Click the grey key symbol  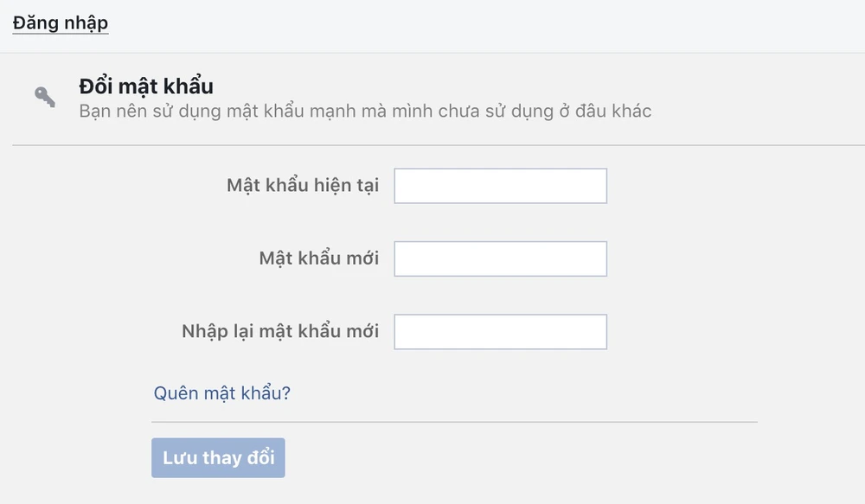(45, 97)
